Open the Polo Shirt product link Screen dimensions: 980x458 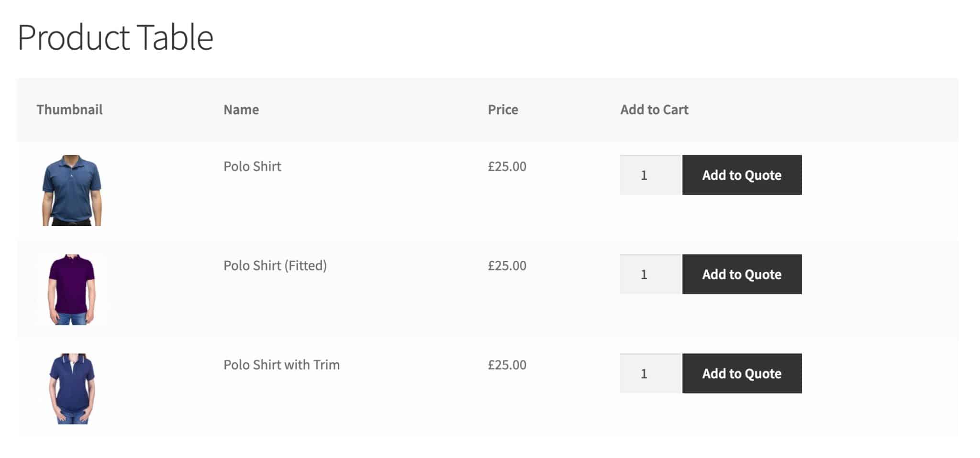[x=252, y=167]
